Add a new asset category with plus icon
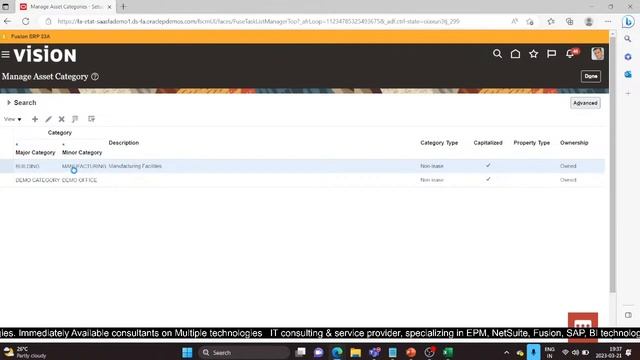This screenshot has height=360, width=640. click(x=35, y=119)
